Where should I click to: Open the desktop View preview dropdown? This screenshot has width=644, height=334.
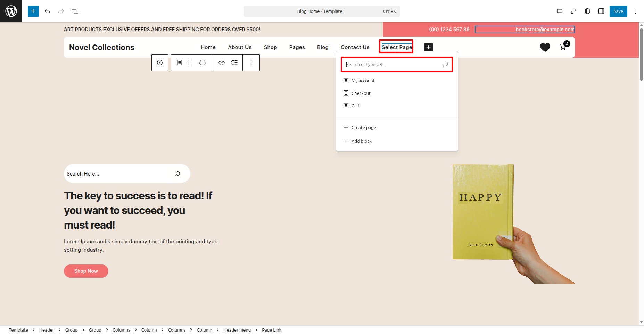(x=559, y=11)
